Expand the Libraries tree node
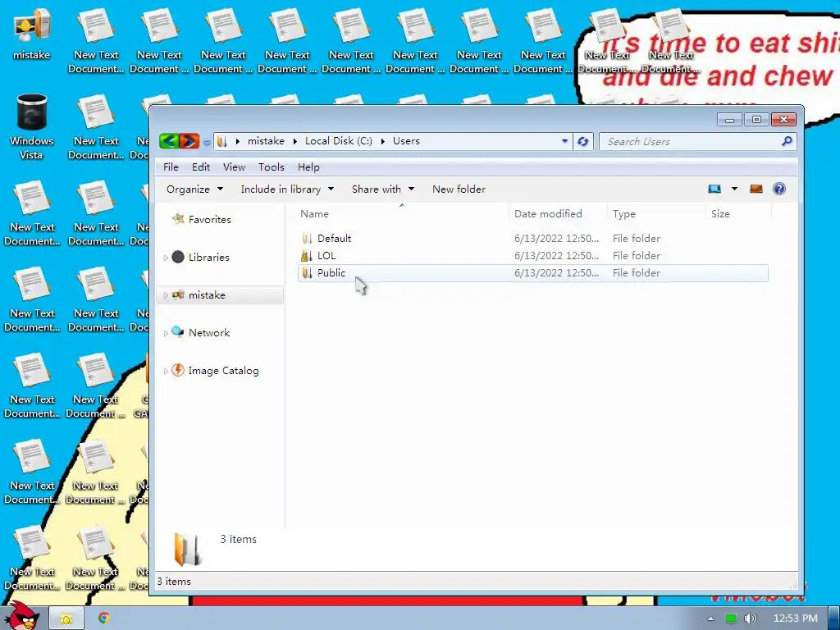This screenshot has width=840, height=630. pos(166,258)
